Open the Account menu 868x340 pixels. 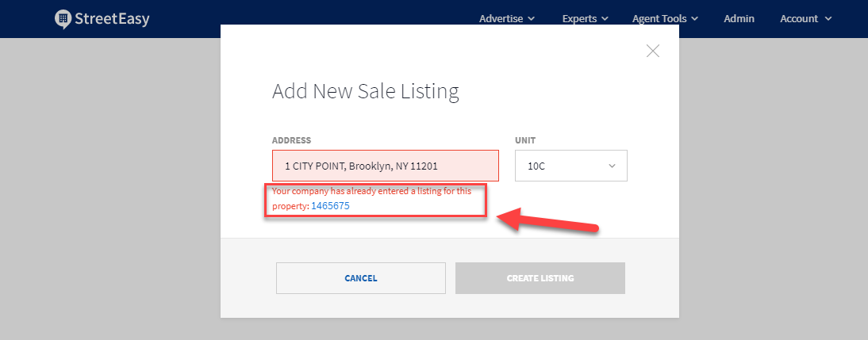[x=799, y=18]
